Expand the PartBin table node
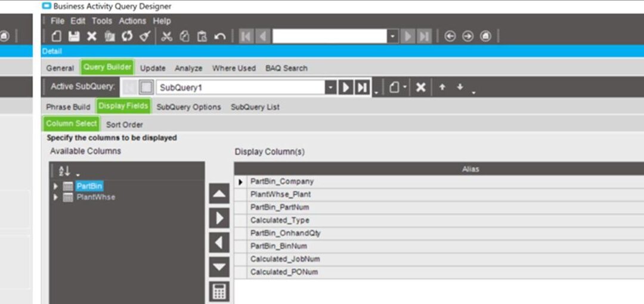 pos(56,186)
